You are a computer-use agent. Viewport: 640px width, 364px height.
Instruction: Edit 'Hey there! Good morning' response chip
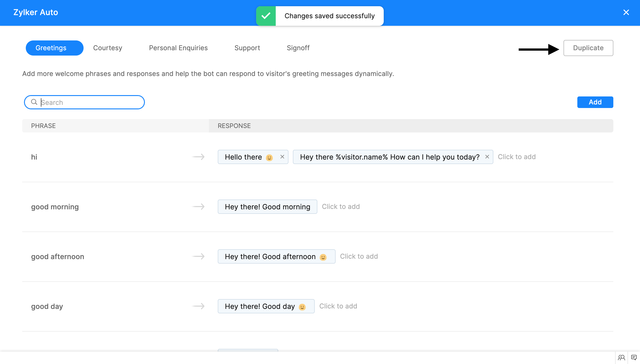(267, 207)
